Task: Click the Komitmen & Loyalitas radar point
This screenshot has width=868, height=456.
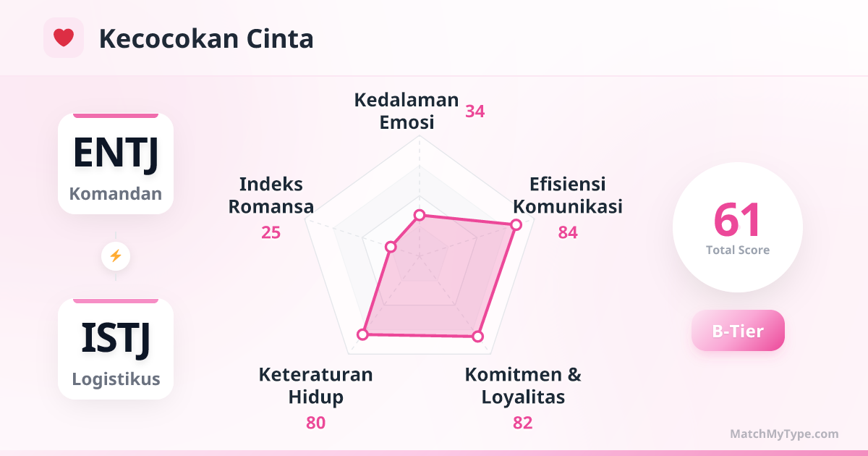Action: point(477,337)
